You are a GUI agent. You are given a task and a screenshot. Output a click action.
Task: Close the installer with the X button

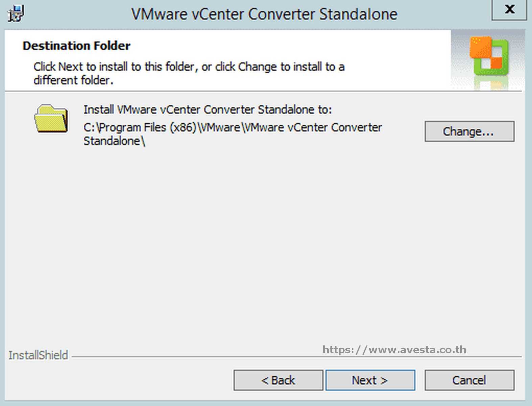tap(509, 9)
